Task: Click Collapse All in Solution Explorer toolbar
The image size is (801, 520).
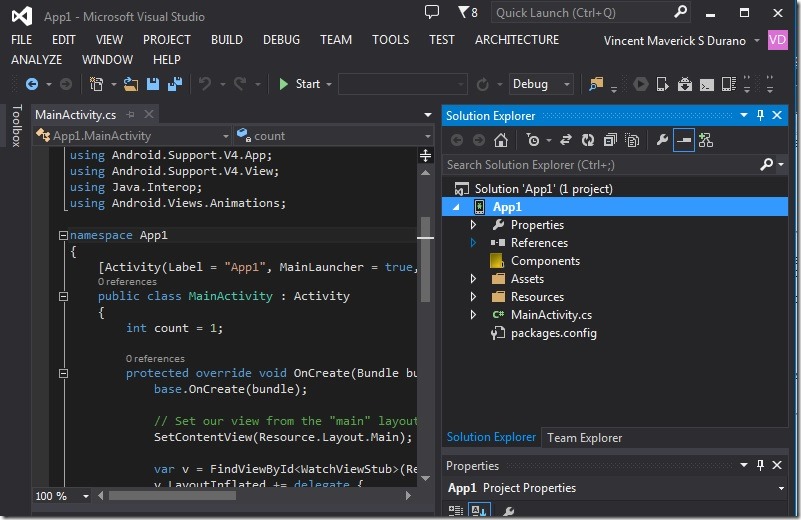Action: point(609,141)
